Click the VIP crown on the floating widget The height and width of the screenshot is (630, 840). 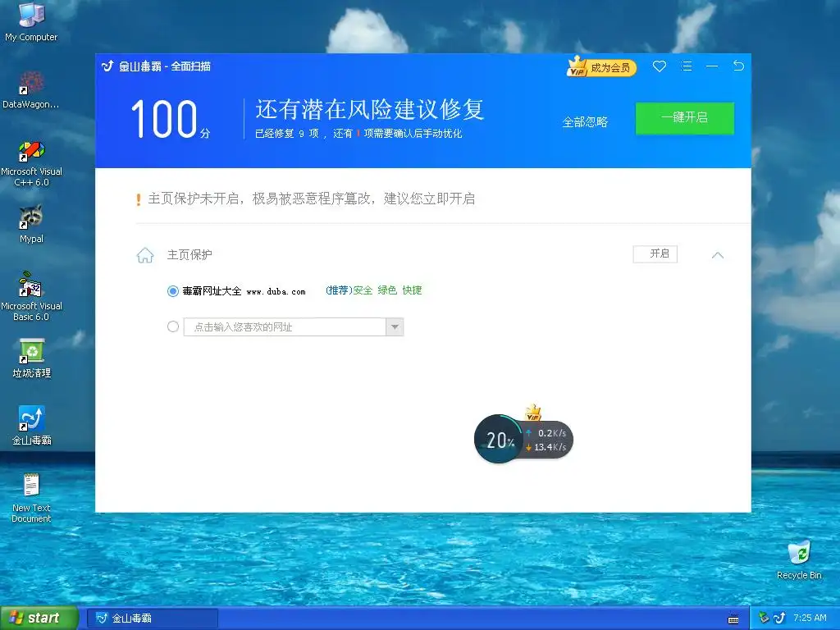click(533, 413)
